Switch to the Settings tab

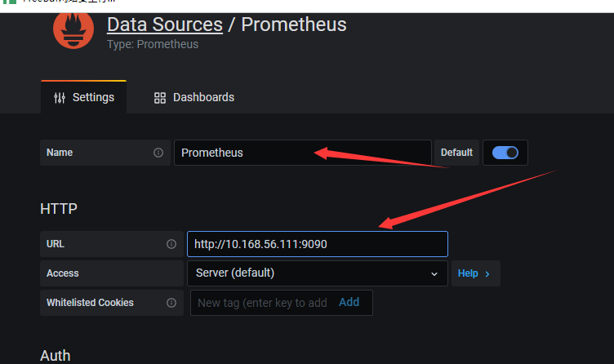pos(84,97)
